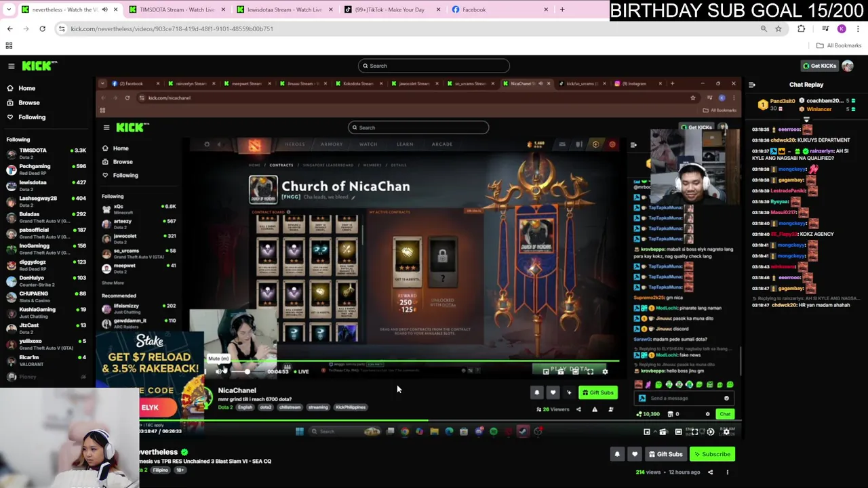868x488 pixels.
Task: Focus the Kick search field
Action: pyautogui.click(x=434, y=66)
